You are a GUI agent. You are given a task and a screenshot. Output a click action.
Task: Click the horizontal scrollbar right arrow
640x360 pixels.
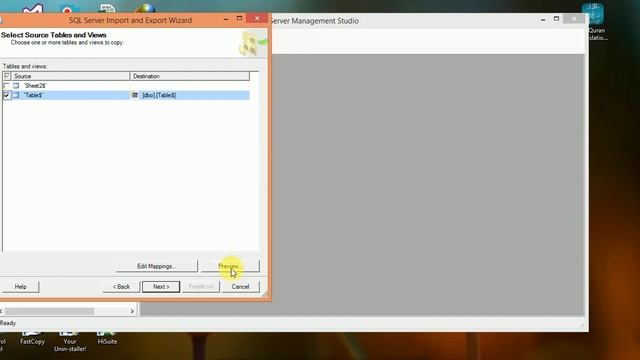pyautogui.click(x=132, y=311)
